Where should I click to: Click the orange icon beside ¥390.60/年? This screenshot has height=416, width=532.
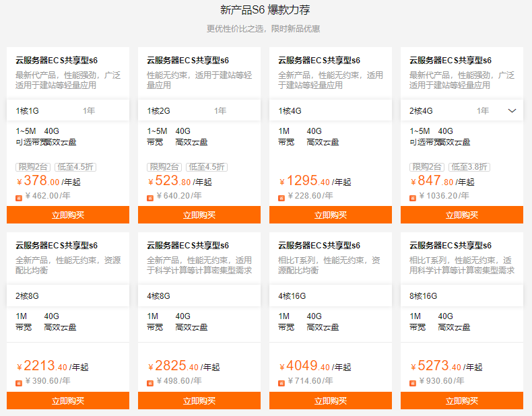[19, 383]
